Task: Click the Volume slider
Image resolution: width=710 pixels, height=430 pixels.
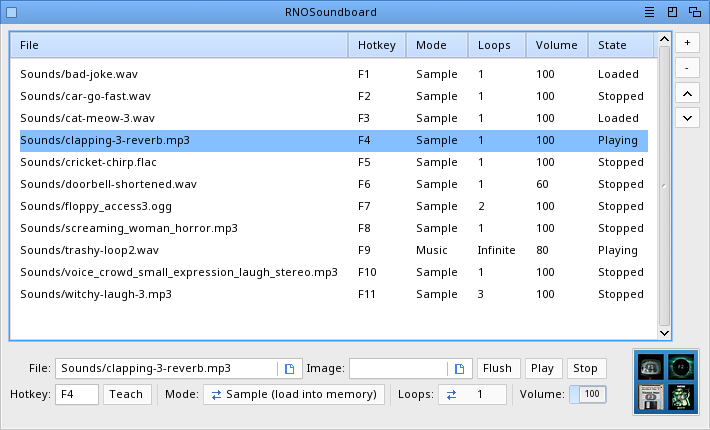Action: point(588,394)
